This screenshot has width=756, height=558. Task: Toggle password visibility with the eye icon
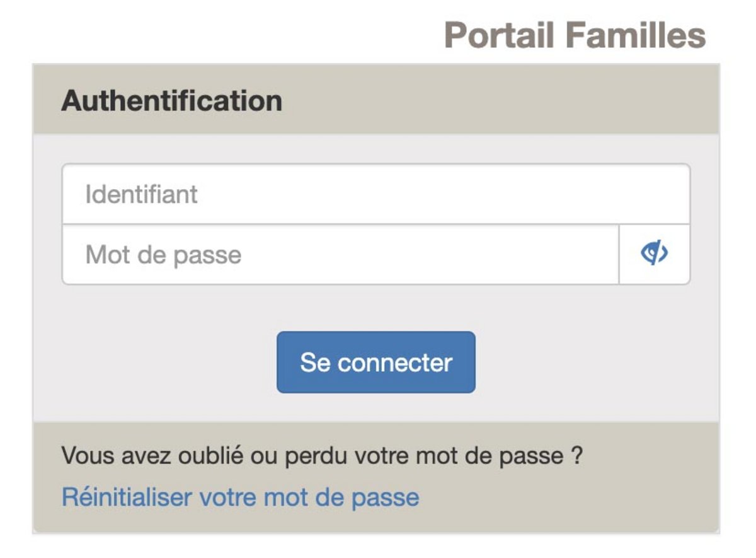click(x=655, y=254)
